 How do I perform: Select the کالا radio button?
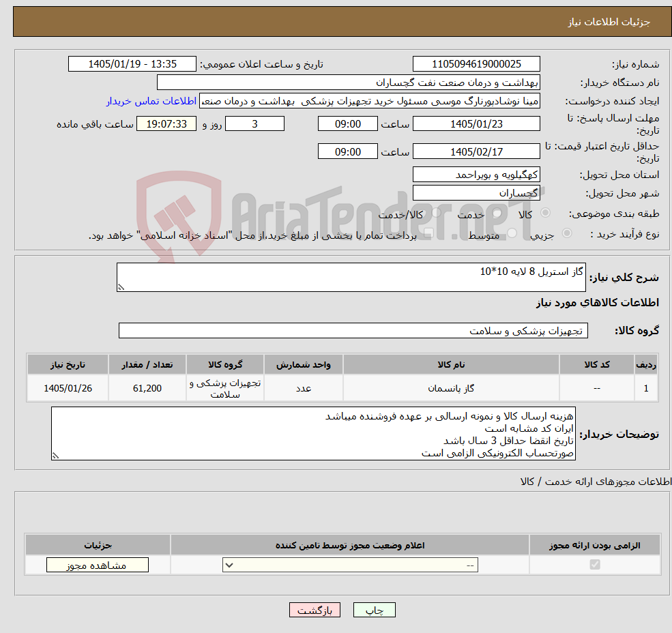coord(546,213)
